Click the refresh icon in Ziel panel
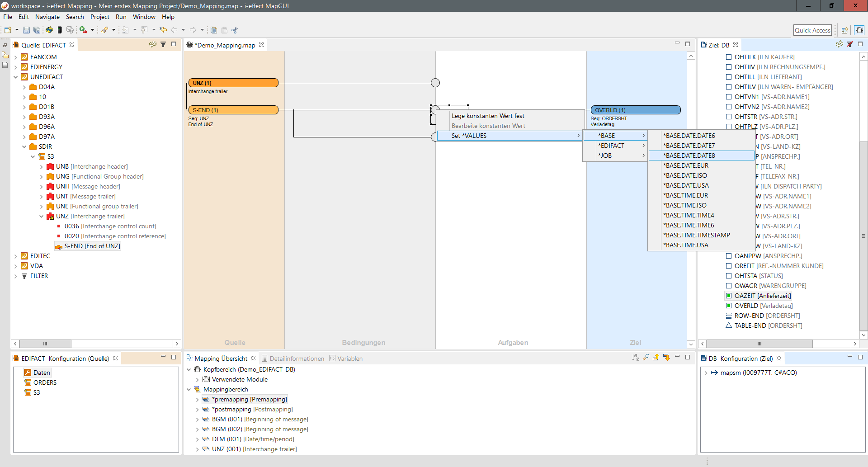 pos(839,44)
